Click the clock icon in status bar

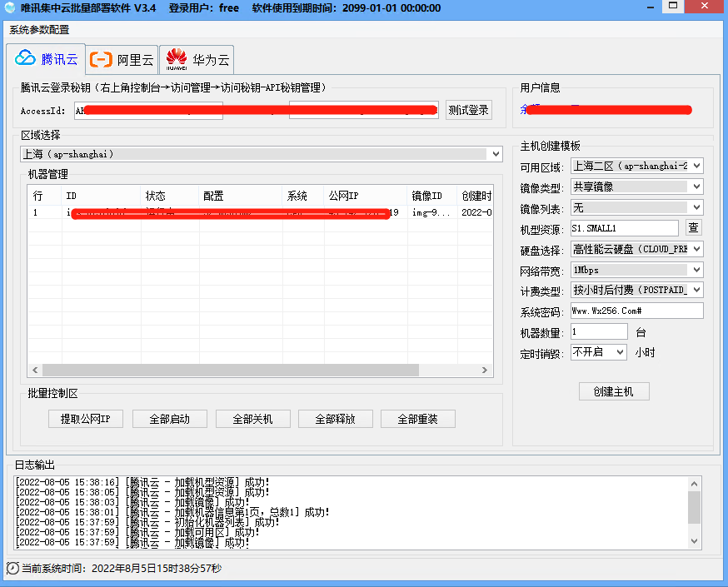tap(13, 568)
